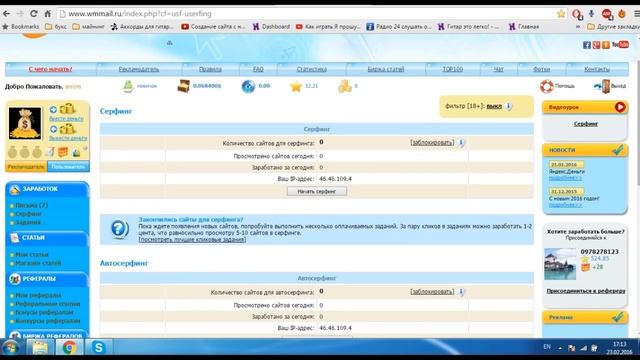
Task: Click the YouTube social icon
Action: tap(620, 44)
